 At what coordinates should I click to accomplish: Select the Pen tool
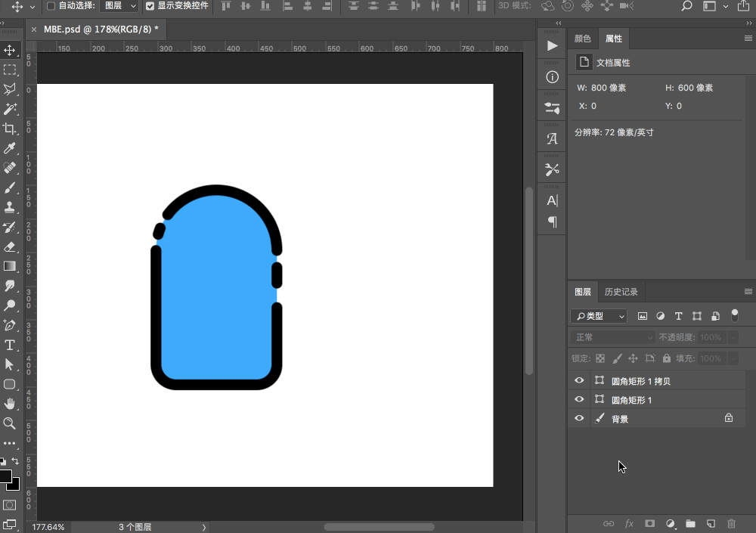pyautogui.click(x=10, y=325)
